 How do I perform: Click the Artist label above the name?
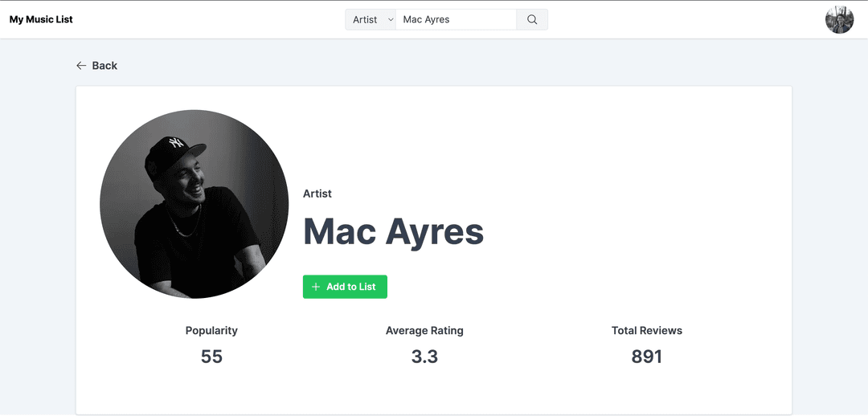(317, 194)
